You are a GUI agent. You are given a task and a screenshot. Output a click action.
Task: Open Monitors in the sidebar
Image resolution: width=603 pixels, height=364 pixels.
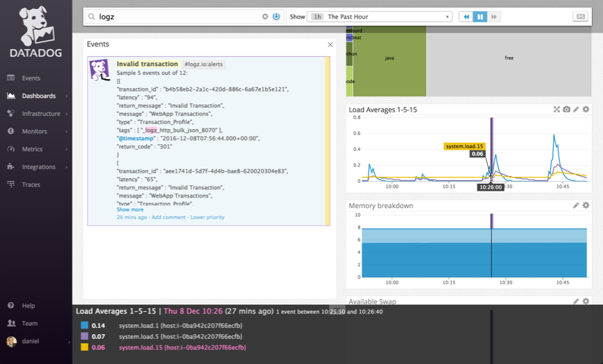click(34, 131)
